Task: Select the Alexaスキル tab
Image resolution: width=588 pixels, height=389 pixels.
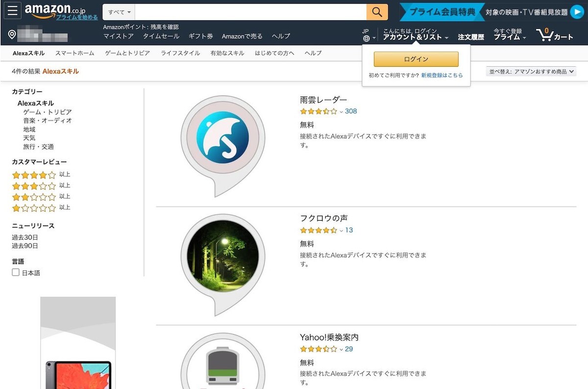Action: (x=28, y=53)
